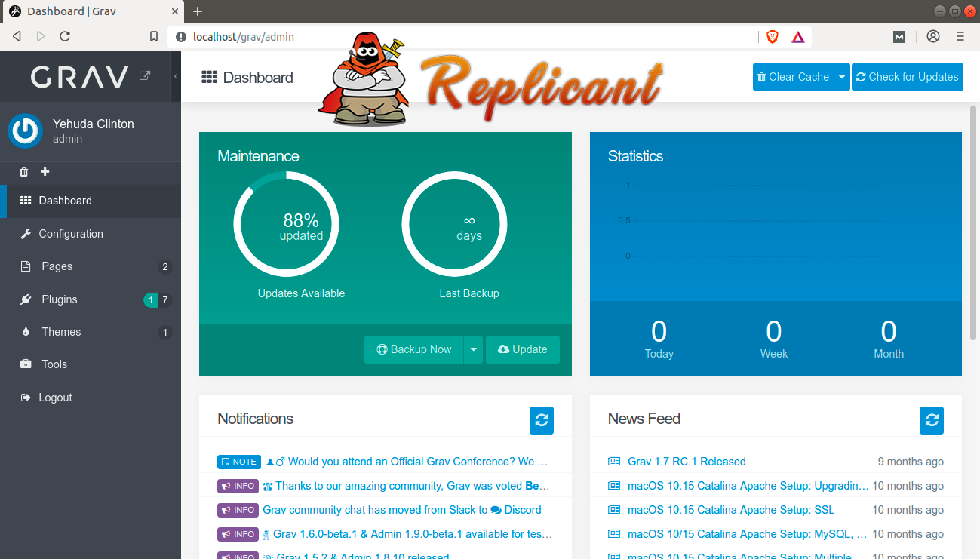Open the Pages menu item
Screen dimensions: 980x559
(x=91, y=266)
